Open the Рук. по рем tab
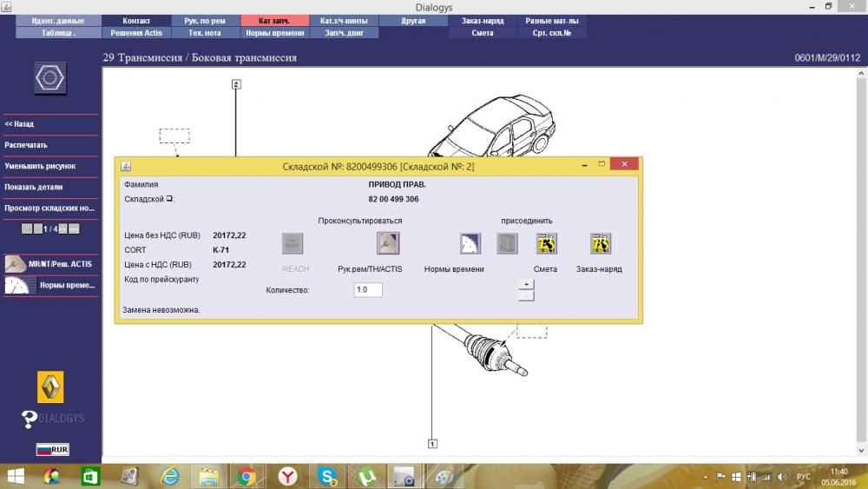 point(205,21)
